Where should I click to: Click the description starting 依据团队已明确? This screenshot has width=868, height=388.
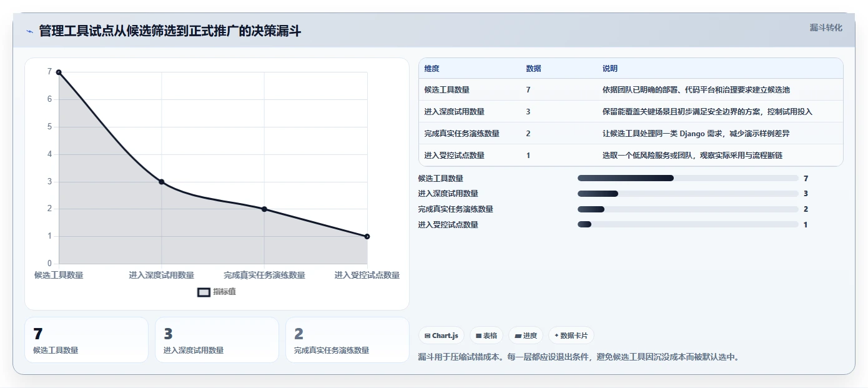point(696,90)
